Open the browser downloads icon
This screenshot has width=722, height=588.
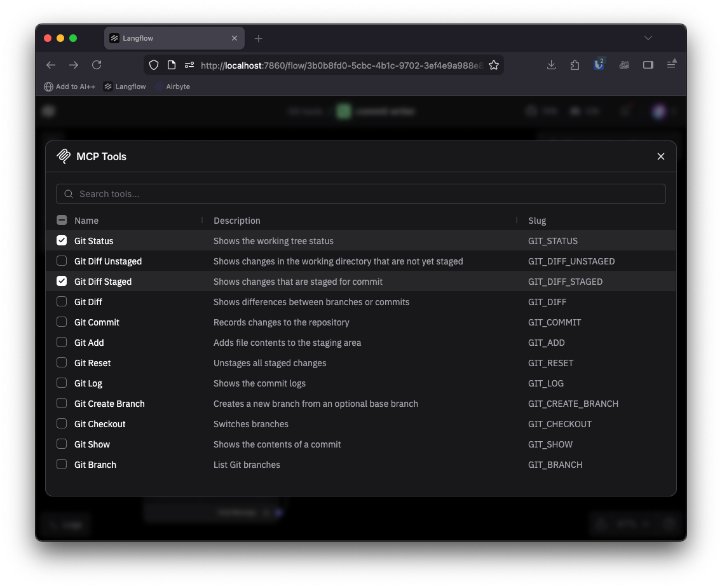point(551,65)
